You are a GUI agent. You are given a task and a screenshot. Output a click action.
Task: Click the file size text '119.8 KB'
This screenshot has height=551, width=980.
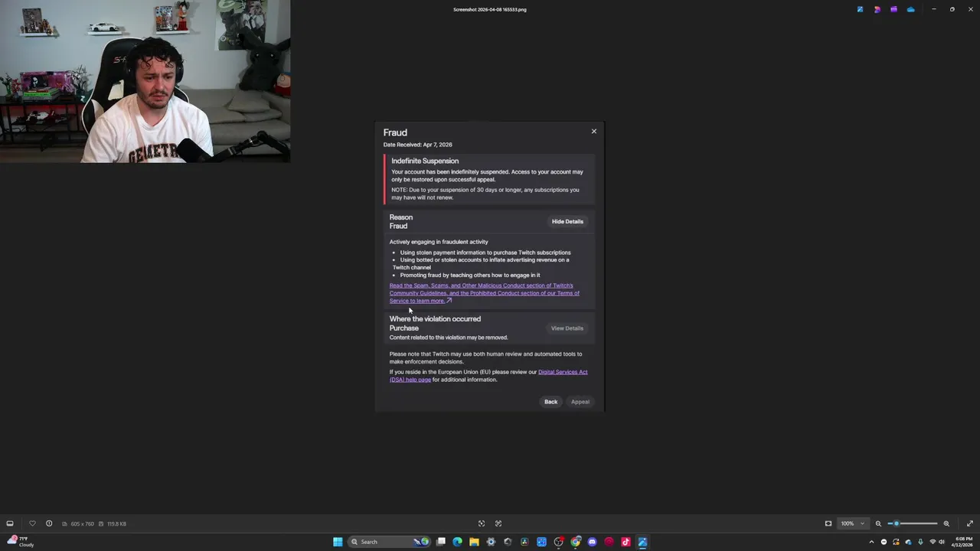117,523
